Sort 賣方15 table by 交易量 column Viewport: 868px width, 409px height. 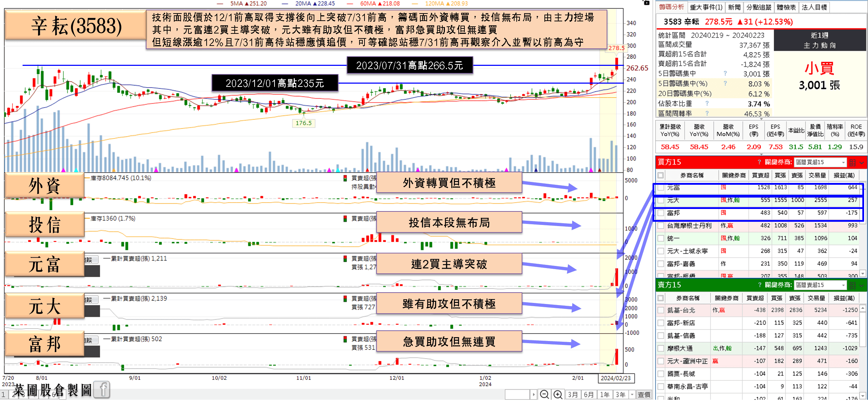816,298
